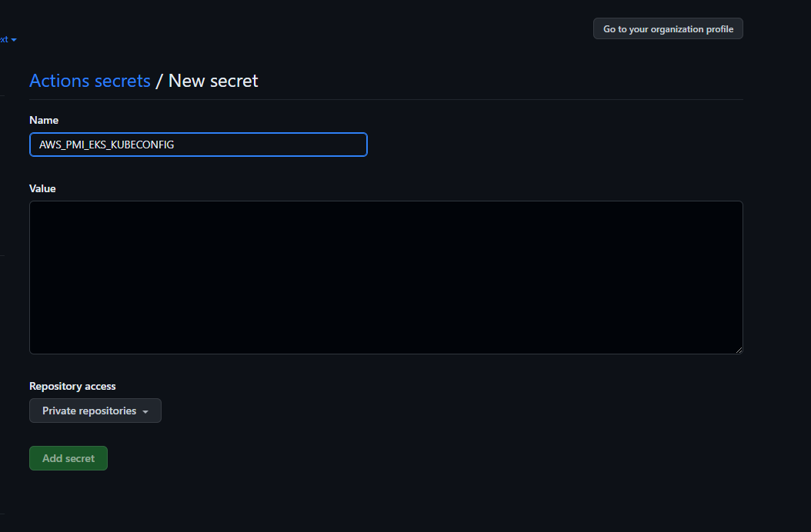Click the slash separator in the breadcrumb

point(159,81)
